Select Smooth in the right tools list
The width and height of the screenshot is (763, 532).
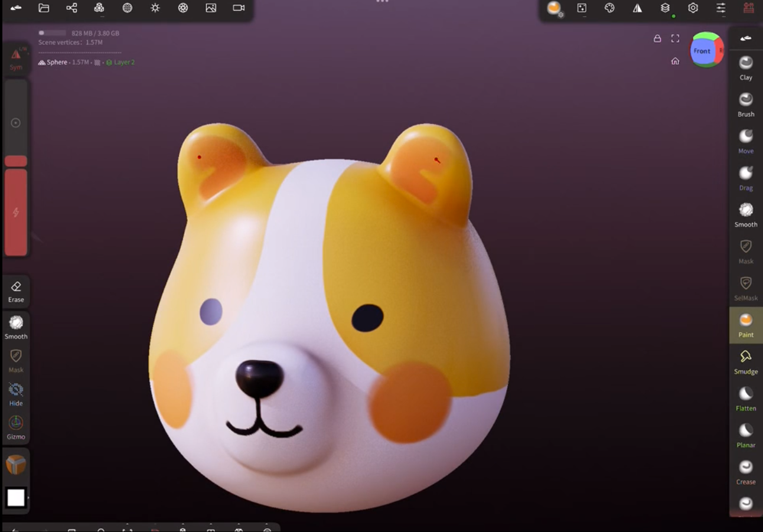click(x=746, y=215)
